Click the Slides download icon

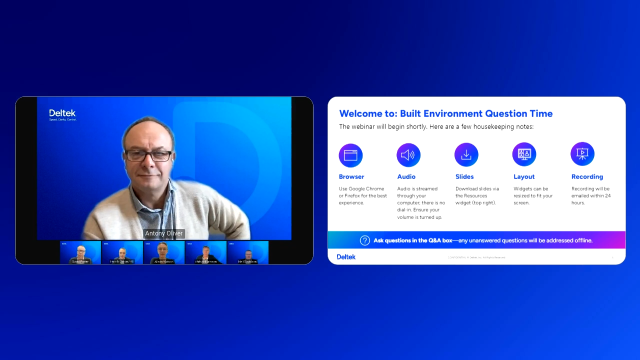click(466, 155)
